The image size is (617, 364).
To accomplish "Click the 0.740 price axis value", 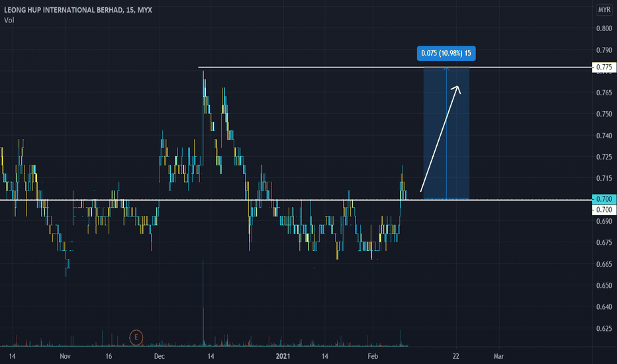I will pyautogui.click(x=604, y=136).
